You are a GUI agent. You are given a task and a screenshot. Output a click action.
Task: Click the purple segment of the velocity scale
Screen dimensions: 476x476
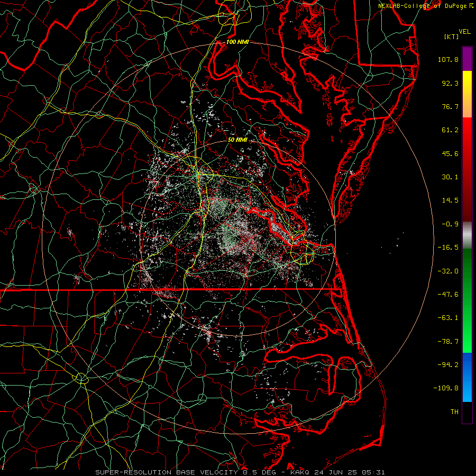tap(467, 59)
